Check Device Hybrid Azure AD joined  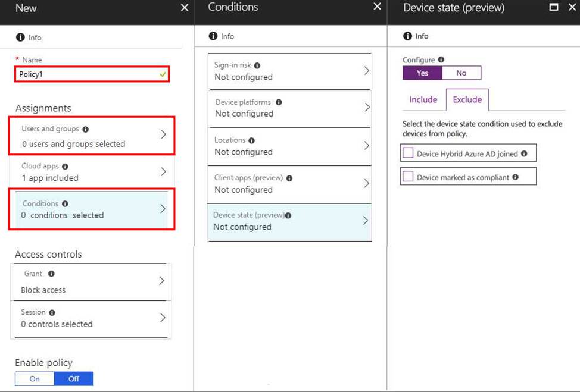pos(408,153)
